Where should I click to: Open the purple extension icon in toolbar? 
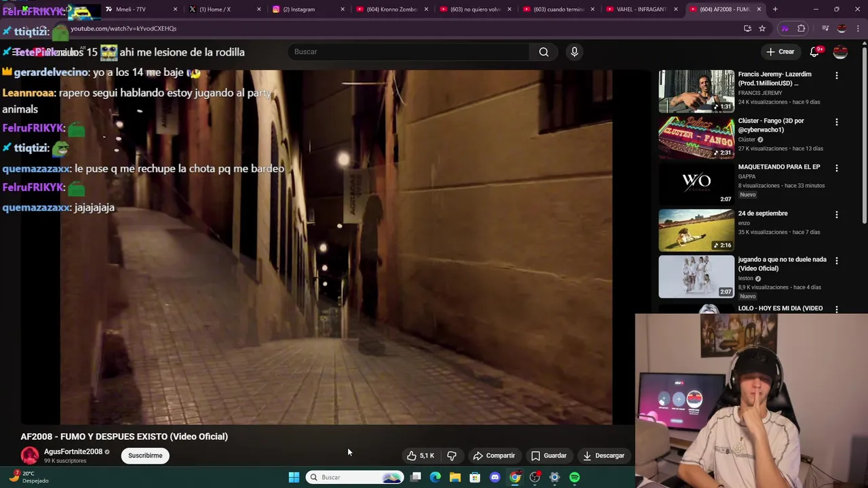785,28
